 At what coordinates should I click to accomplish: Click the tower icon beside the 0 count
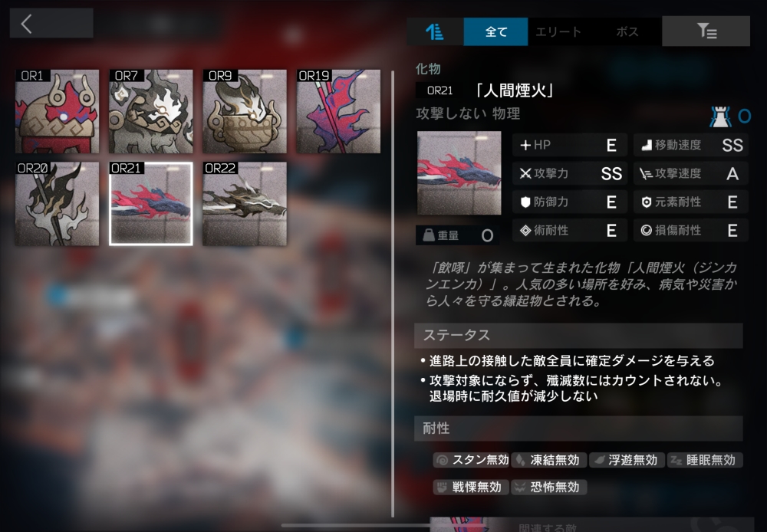pyautogui.click(x=720, y=117)
